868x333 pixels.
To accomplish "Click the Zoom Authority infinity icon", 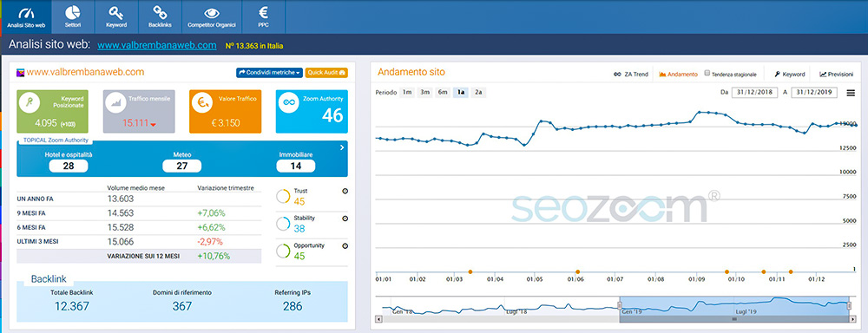I will [x=288, y=102].
